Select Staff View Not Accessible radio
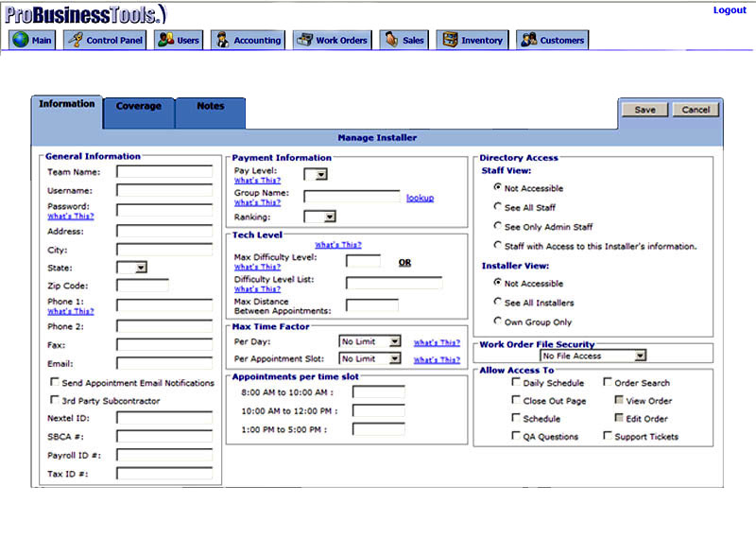The image size is (756, 556). (x=498, y=187)
